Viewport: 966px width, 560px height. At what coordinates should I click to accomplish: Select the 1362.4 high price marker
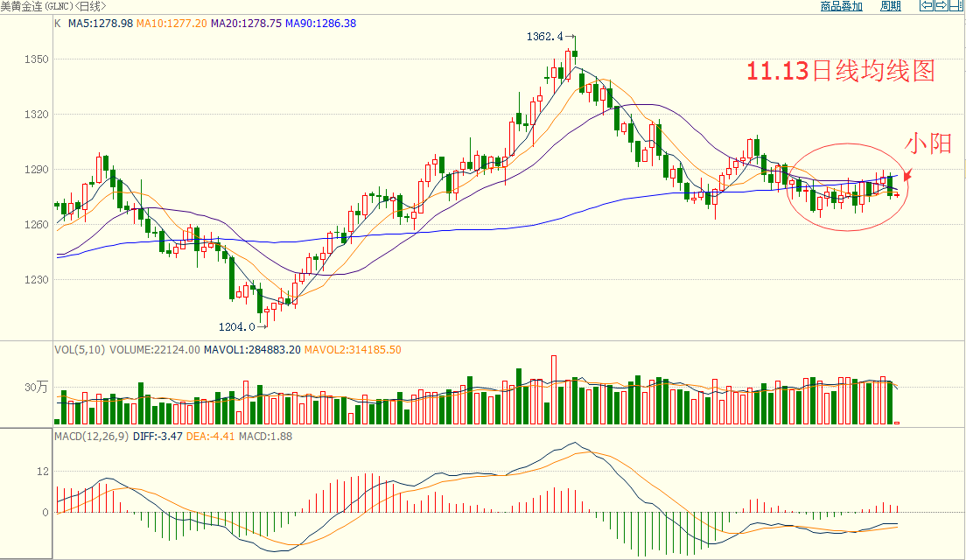click(x=546, y=38)
